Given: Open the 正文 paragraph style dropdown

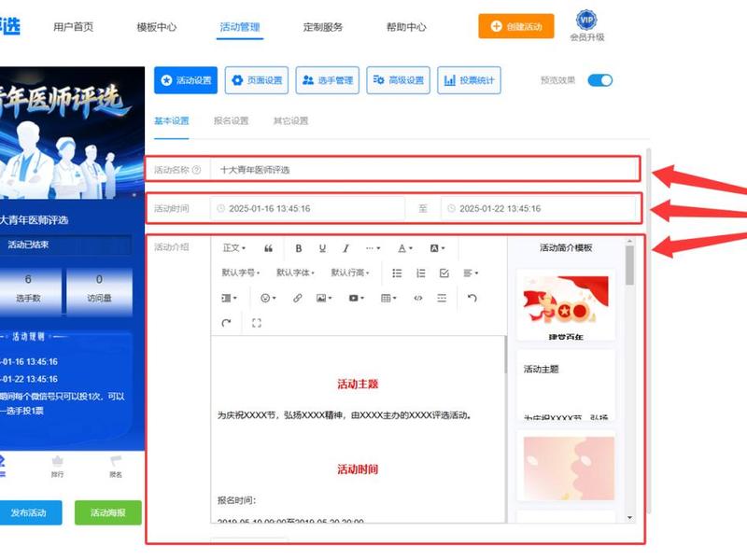Looking at the screenshot, I should pyautogui.click(x=234, y=248).
